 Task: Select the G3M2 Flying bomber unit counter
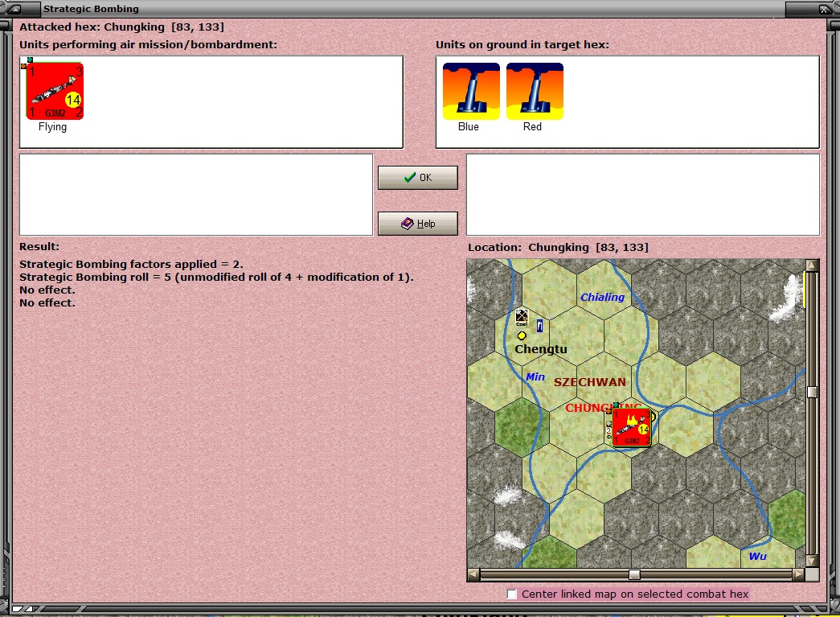click(55, 91)
